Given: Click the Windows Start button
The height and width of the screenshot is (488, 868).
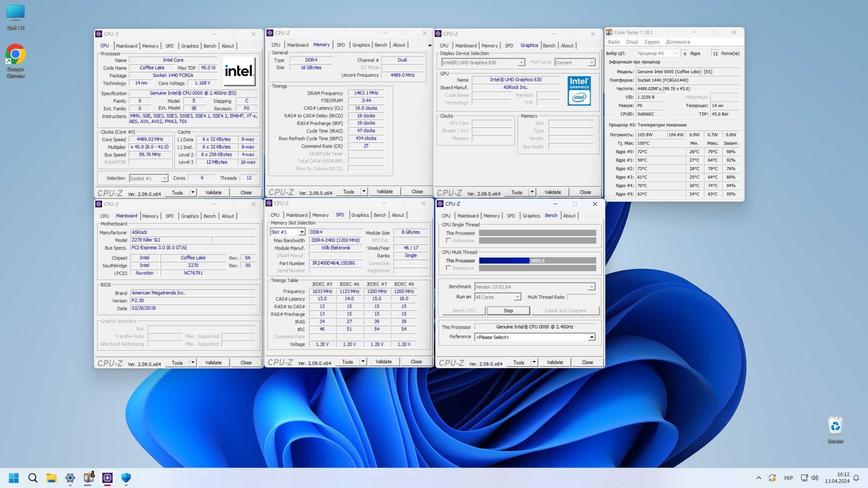Looking at the screenshot, I should coord(14,478).
